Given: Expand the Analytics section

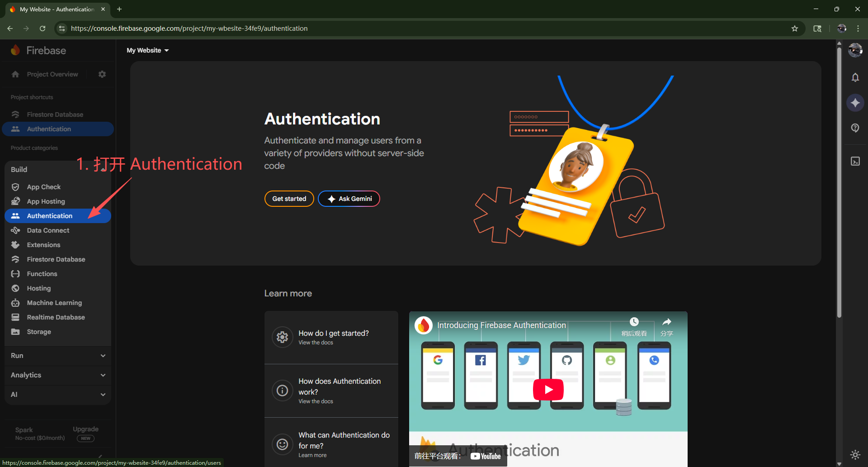Looking at the screenshot, I should click(x=58, y=375).
